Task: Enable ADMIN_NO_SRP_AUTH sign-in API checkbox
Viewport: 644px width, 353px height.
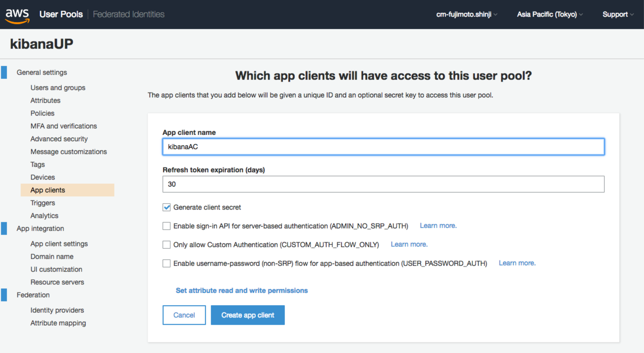Action: [167, 226]
